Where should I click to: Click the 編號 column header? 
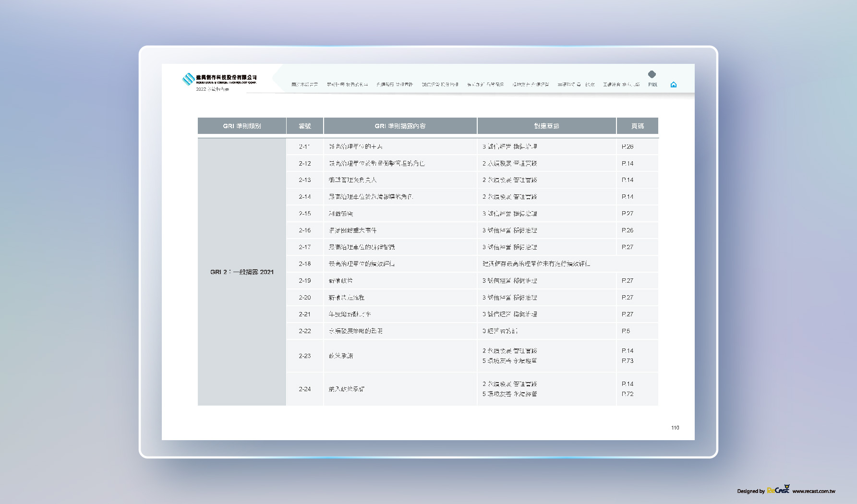click(305, 126)
